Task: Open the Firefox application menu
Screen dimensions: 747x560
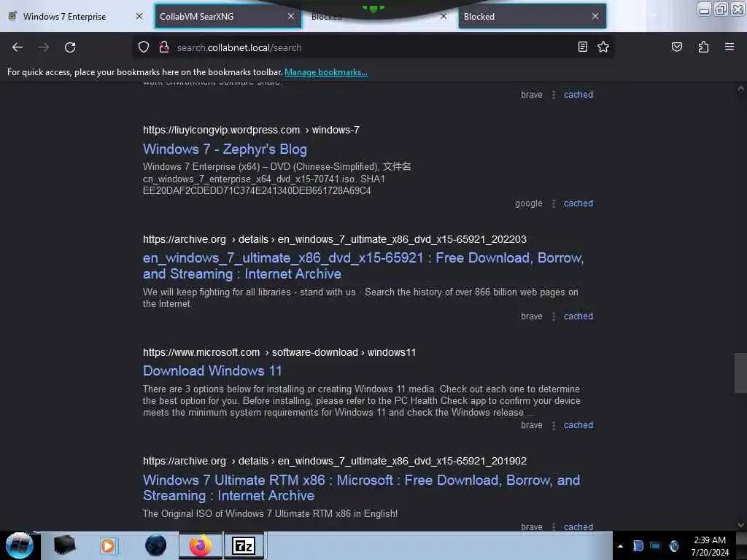Action: [729, 47]
